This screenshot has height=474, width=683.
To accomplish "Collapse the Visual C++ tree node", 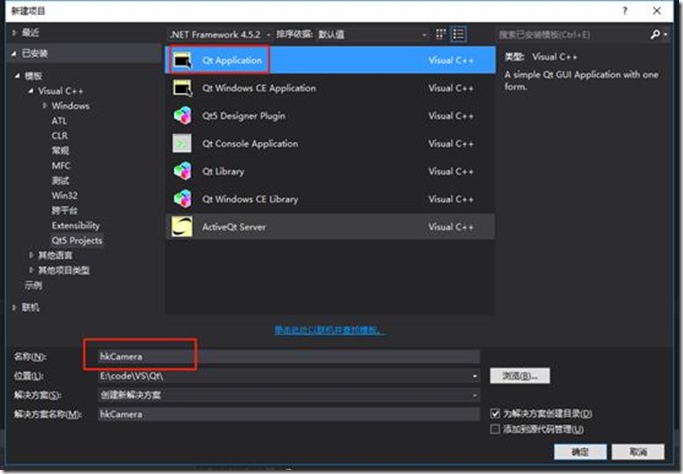I will 30,91.
